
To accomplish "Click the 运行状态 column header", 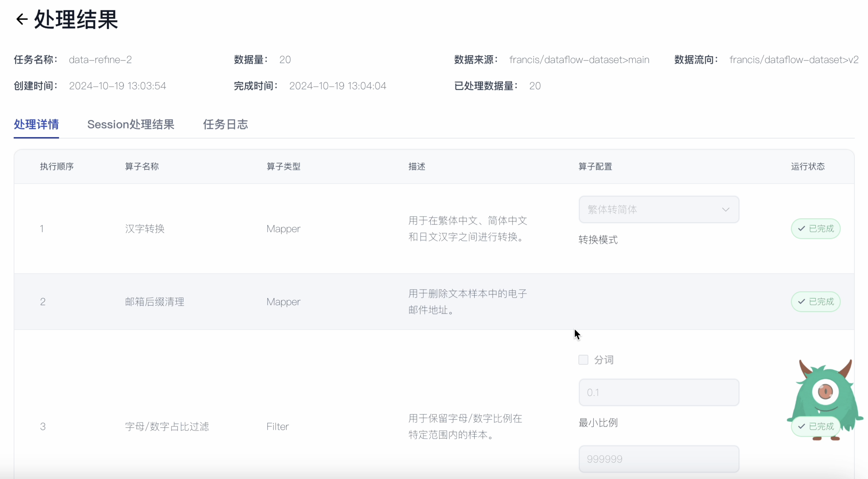I will [808, 167].
